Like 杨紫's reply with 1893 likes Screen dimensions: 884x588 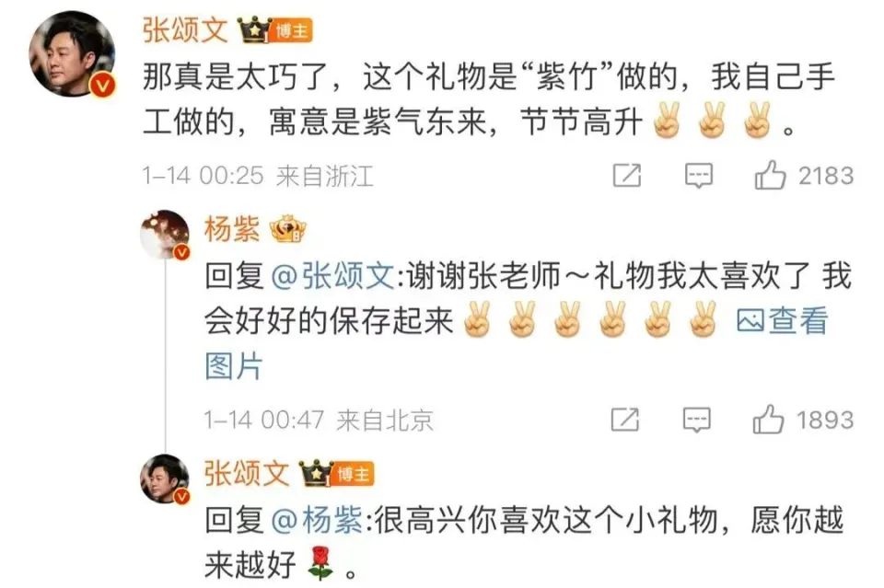click(768, 420)
